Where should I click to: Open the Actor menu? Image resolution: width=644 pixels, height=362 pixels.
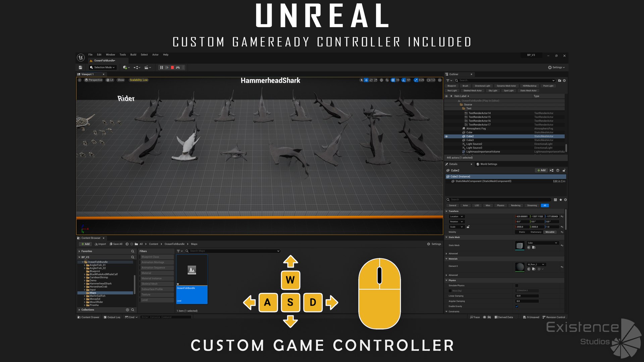click(x=155, y=55)
